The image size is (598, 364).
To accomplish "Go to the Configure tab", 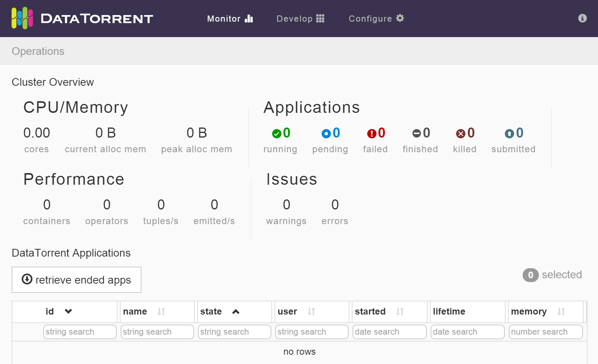I will [377, 19].
